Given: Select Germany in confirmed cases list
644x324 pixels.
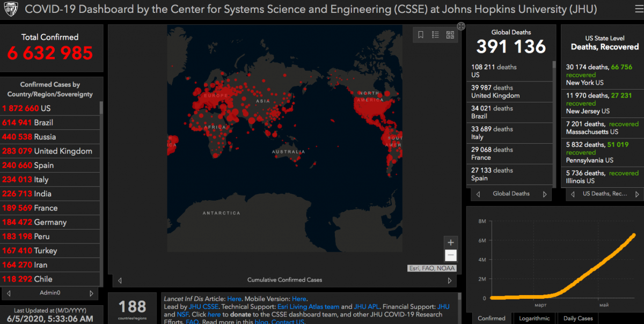Looking at the screenshot, I should (50, 222).
